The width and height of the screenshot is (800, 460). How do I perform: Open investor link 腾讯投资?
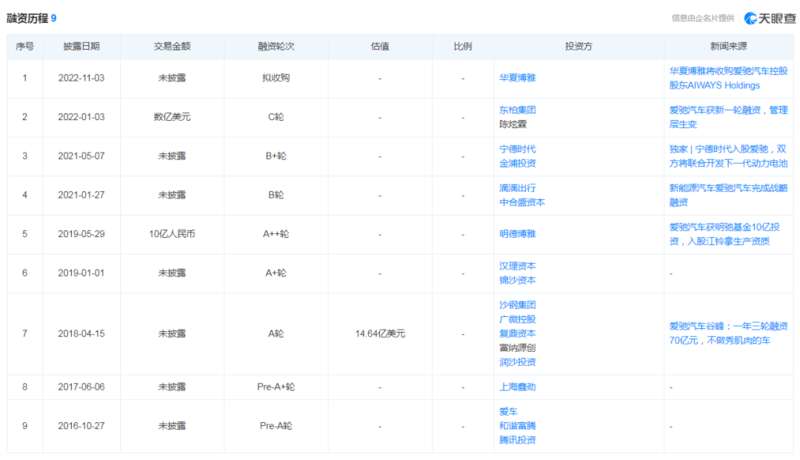point(517,440)
